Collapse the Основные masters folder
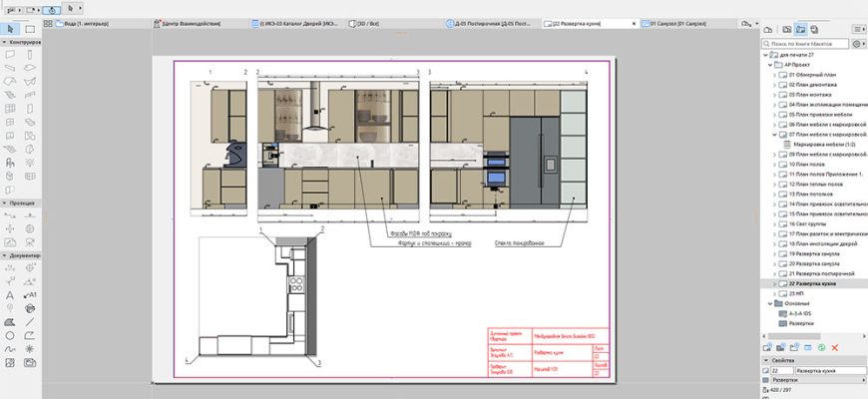This screenshot has width=868, height=399. [768, 303]
